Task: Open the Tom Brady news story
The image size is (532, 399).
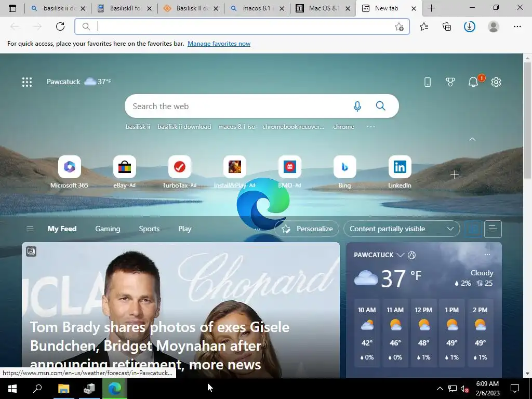Action: (180, 310)
